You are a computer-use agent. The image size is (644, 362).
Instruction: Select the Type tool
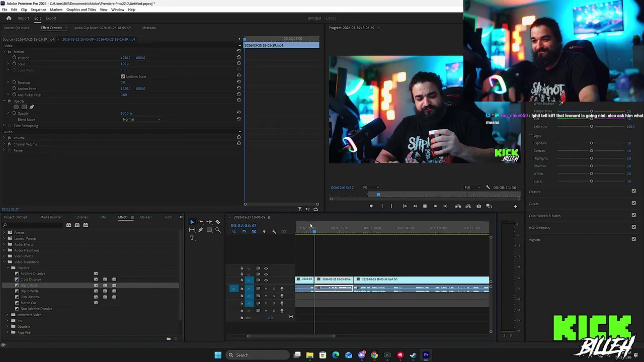(x=192, y=238)
